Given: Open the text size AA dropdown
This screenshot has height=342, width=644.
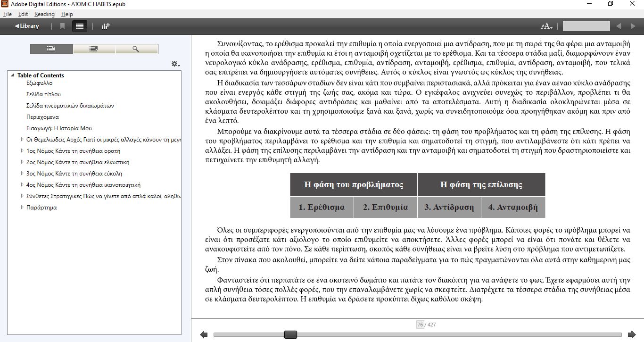Looking at the screenshot, I should point(547,26).
